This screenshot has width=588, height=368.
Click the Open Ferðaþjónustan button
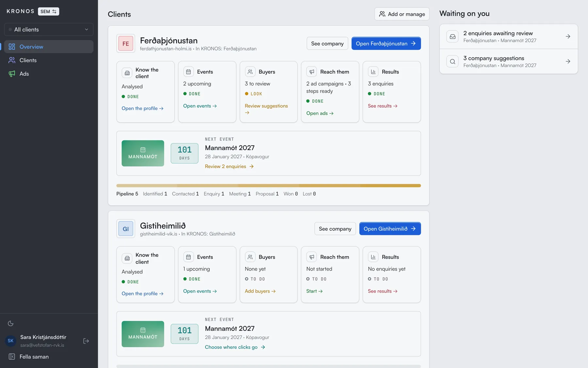pyautogui.click(x=386, y=44)
